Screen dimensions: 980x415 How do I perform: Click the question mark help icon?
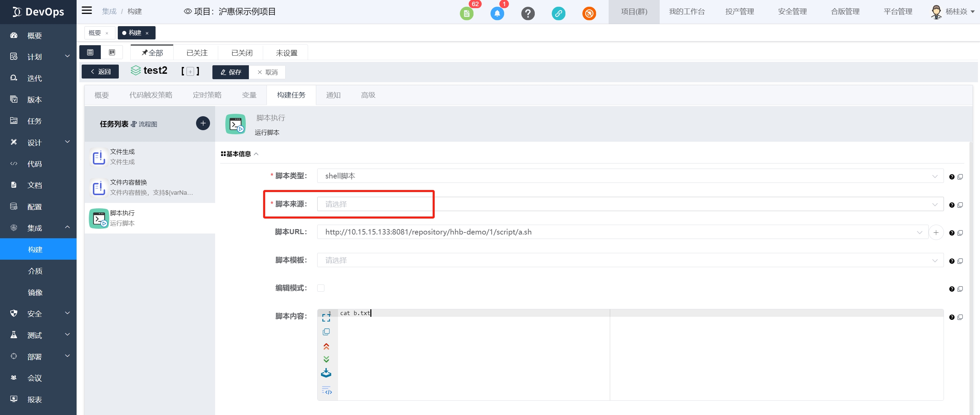coord(528,14)
